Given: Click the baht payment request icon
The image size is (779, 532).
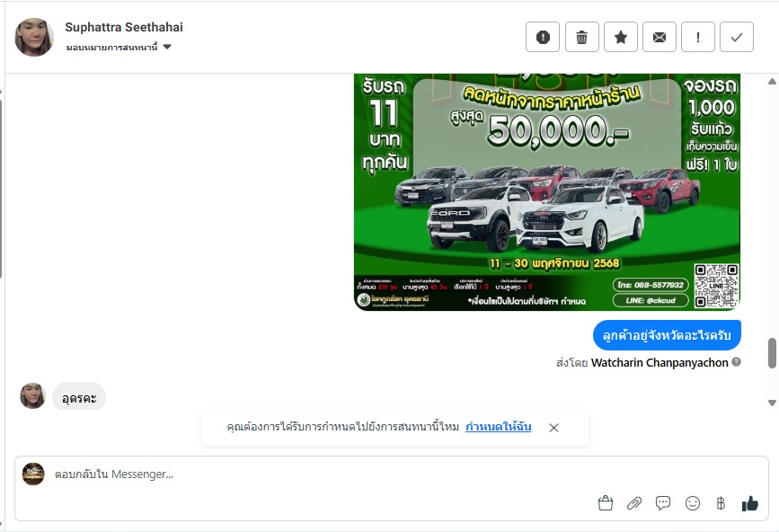Looking at the screenshot, I should [721, 503].
